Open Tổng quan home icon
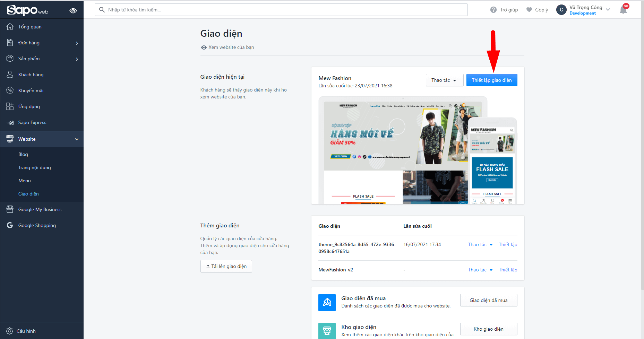This screenshot has width=644, height=339. pos(10,27)
